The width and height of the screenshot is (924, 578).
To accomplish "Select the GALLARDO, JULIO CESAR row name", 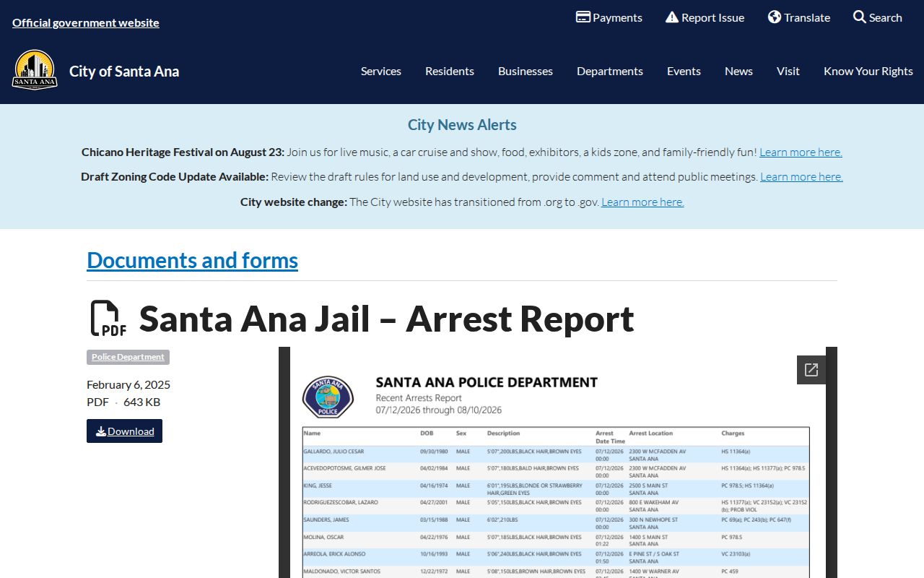I will (x=334, y=452).
